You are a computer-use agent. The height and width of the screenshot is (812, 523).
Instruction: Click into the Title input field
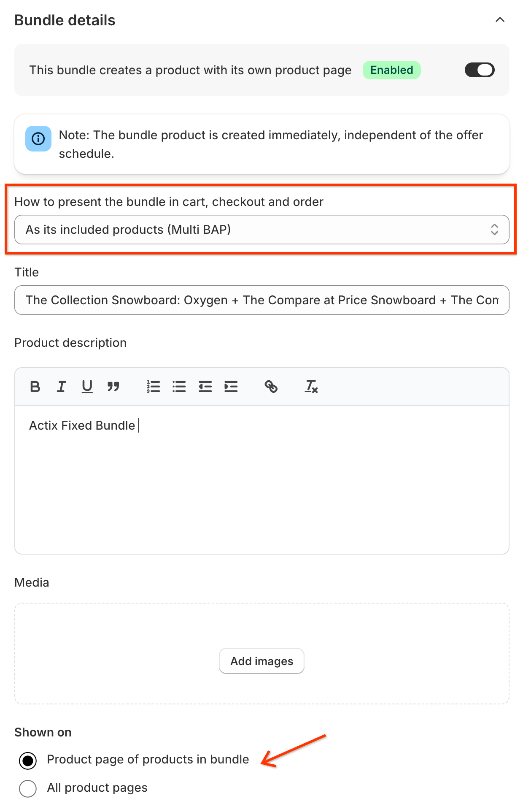[x=261, y=300]
